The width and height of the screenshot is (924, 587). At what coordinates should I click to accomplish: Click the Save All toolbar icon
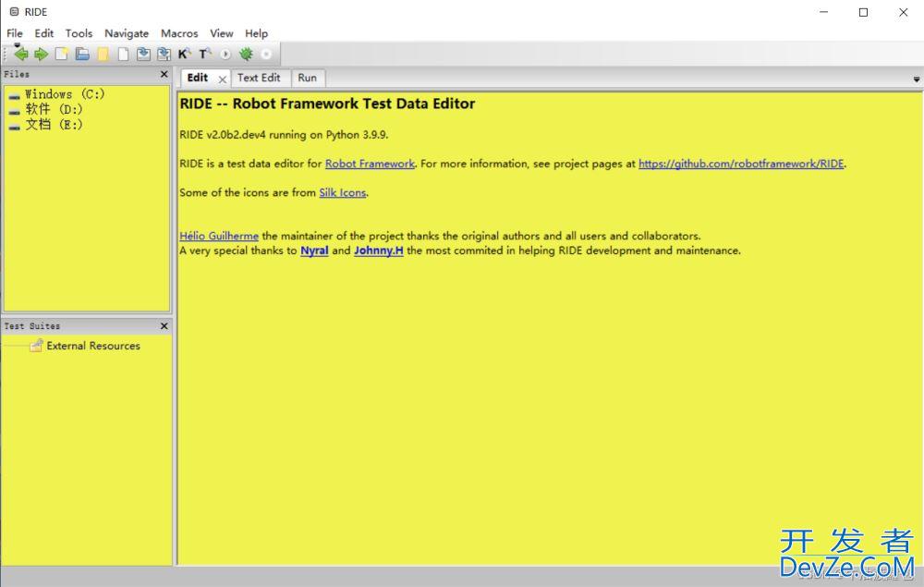click(x=164, y=55)
